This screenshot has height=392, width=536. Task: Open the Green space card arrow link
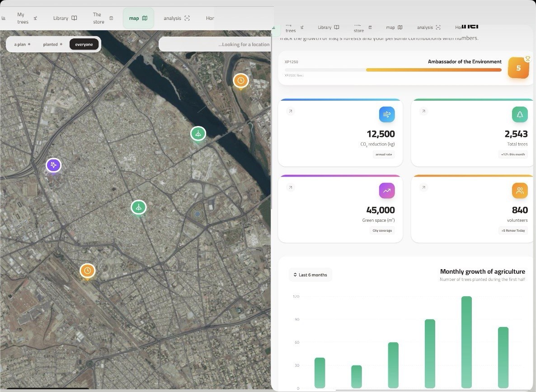tap(290, 187)
